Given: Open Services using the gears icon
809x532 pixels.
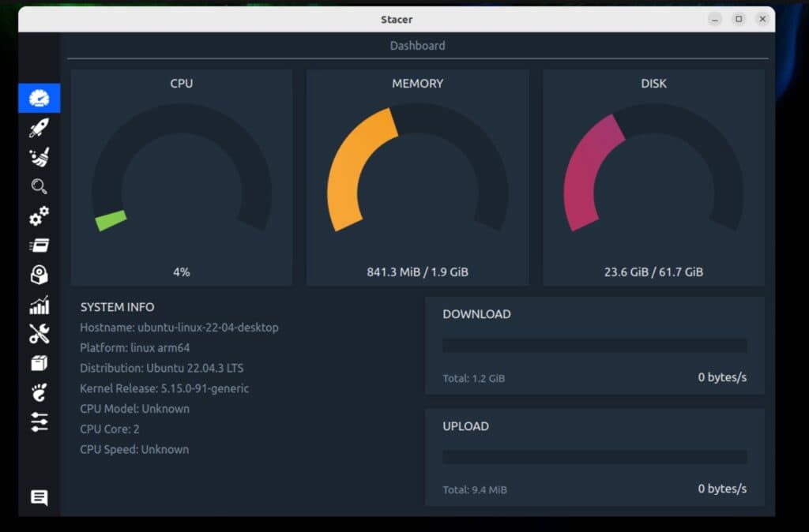Looking at the screenshot, I should (38, 215).
